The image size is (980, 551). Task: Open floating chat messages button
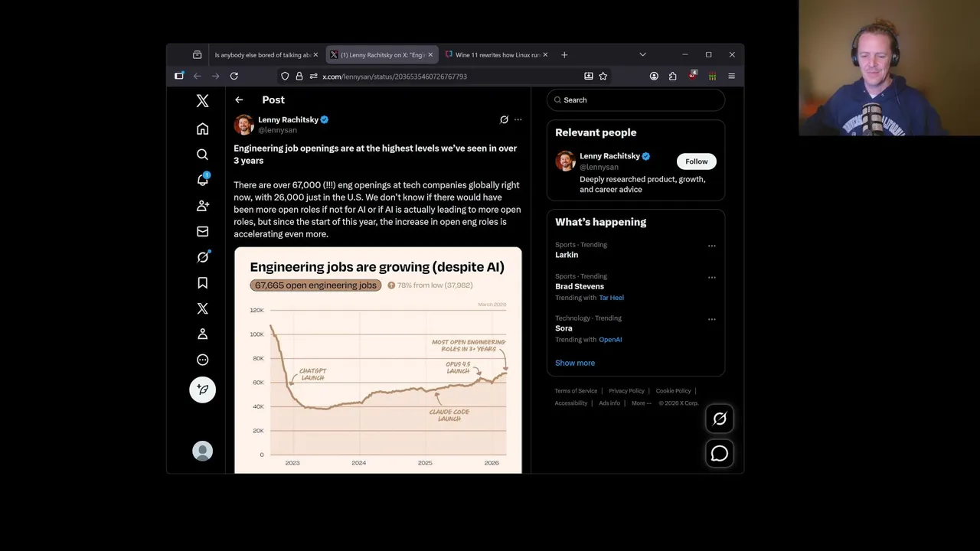720,454
